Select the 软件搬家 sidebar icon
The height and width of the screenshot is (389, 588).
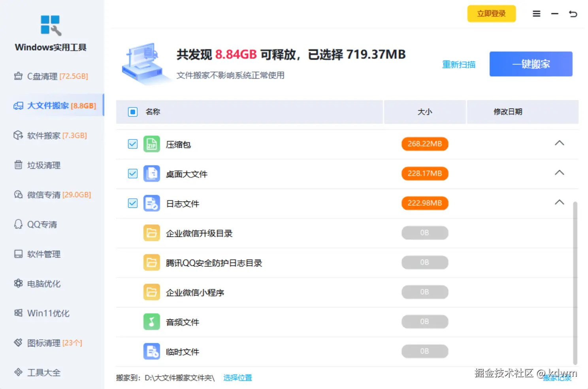coord(18,135)
